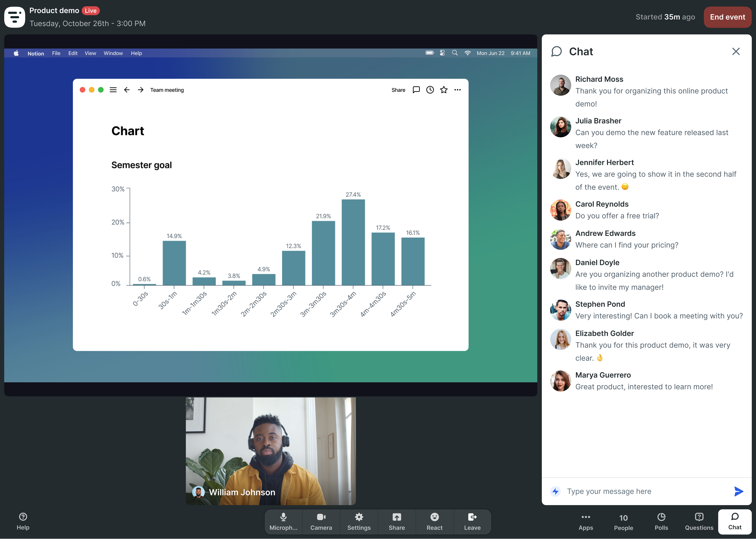Click Richard Moss avatar in chat
Screen dimensions: 756x539
[560, 85]
